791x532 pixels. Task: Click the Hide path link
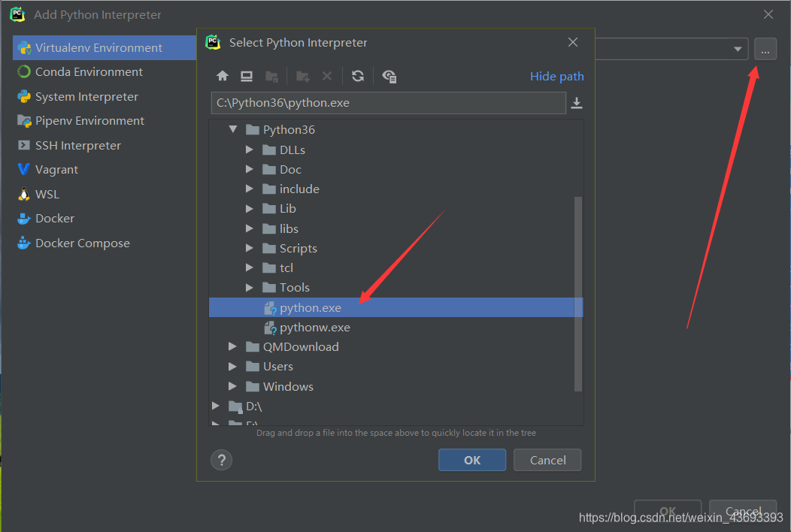[x=557, y=76]
